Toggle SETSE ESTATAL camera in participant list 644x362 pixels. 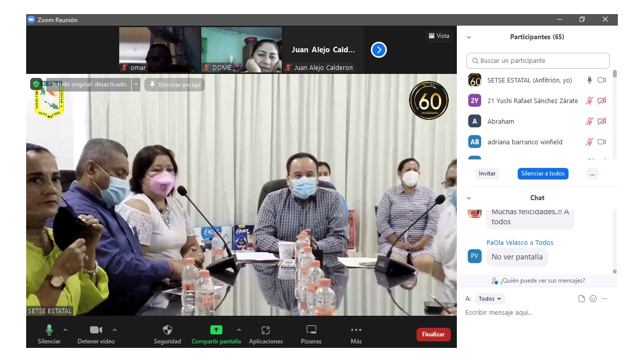coord(602,80)
